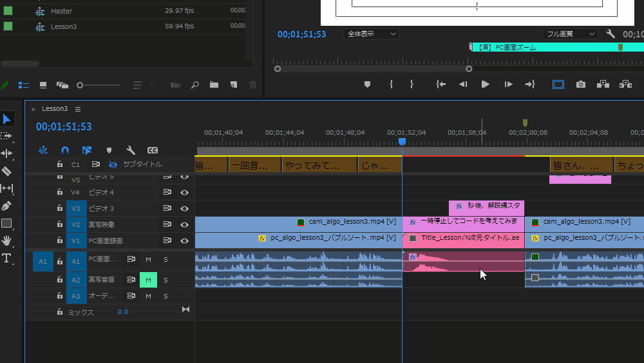The width and height of the screenshot is (644, 363).
Task: Select 一時停止してコードを考えてみま clip
Action: click(463, 224)
